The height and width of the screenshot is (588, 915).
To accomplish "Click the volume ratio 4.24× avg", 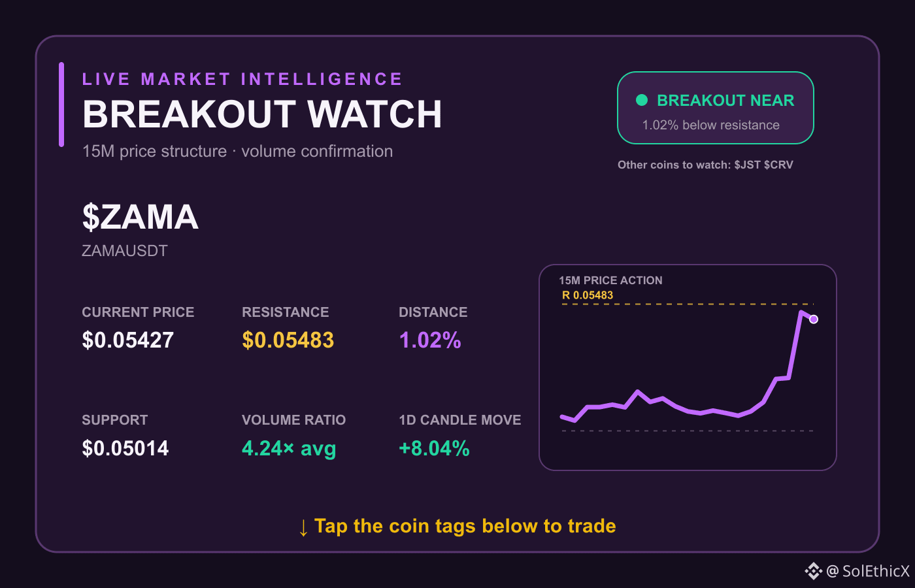I will point(289,448).
